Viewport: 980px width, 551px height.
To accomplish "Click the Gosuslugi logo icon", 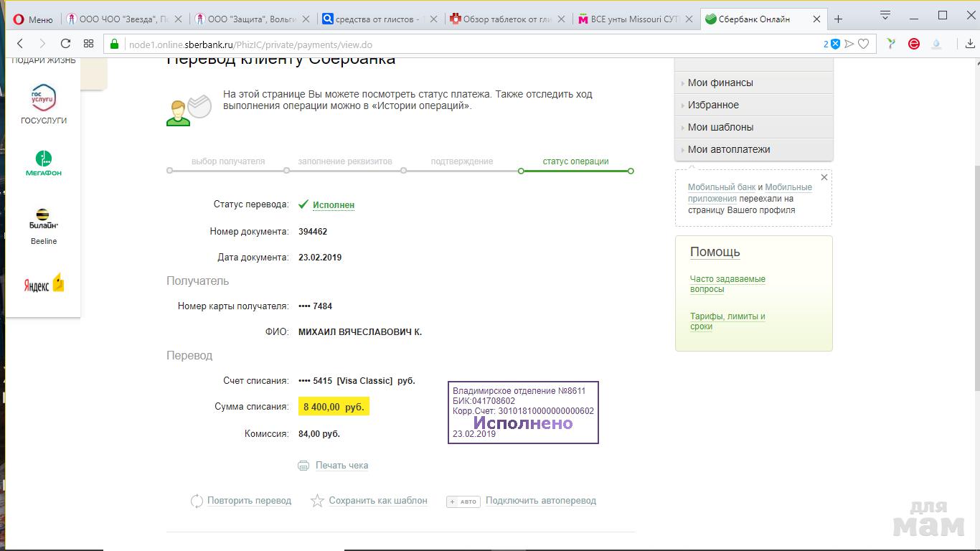I will 44,98.
